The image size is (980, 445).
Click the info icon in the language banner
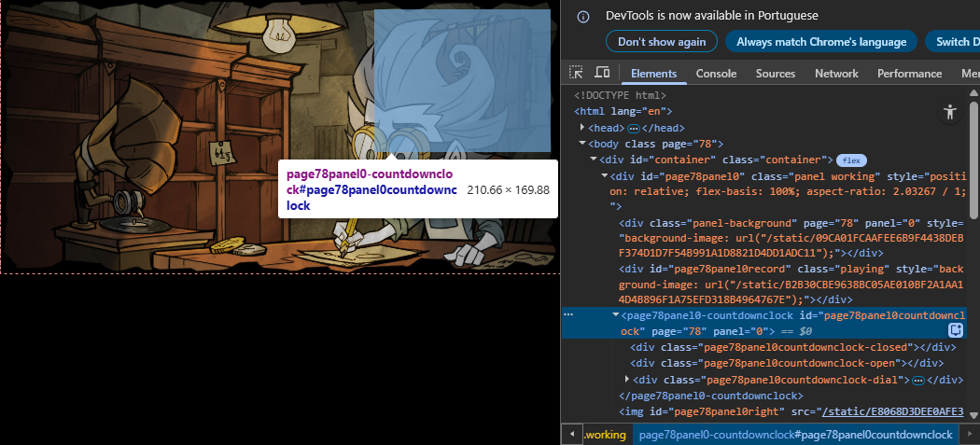583,16
